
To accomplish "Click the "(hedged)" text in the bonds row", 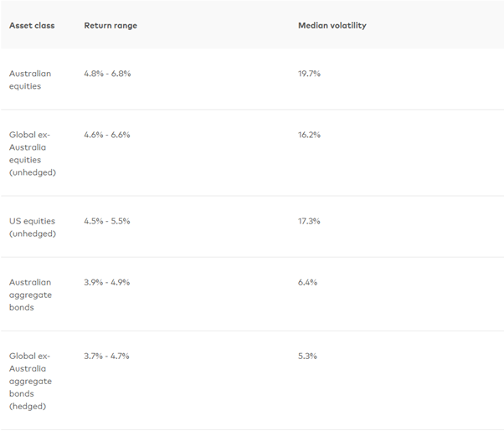I will click(28, 406).
